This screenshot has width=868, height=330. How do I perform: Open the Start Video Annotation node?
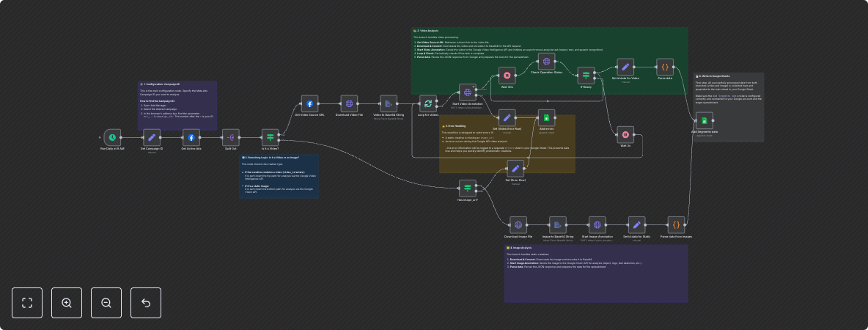tap(468, 92)
